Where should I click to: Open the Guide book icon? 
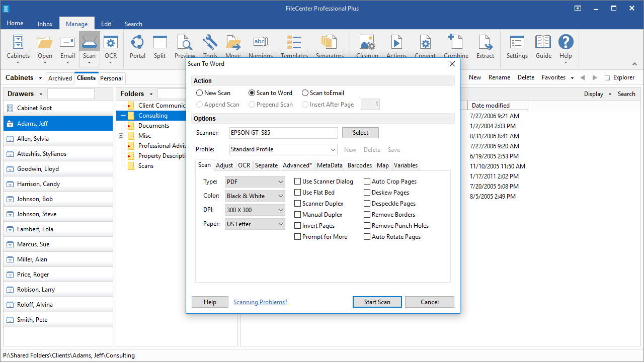(543, 47)
